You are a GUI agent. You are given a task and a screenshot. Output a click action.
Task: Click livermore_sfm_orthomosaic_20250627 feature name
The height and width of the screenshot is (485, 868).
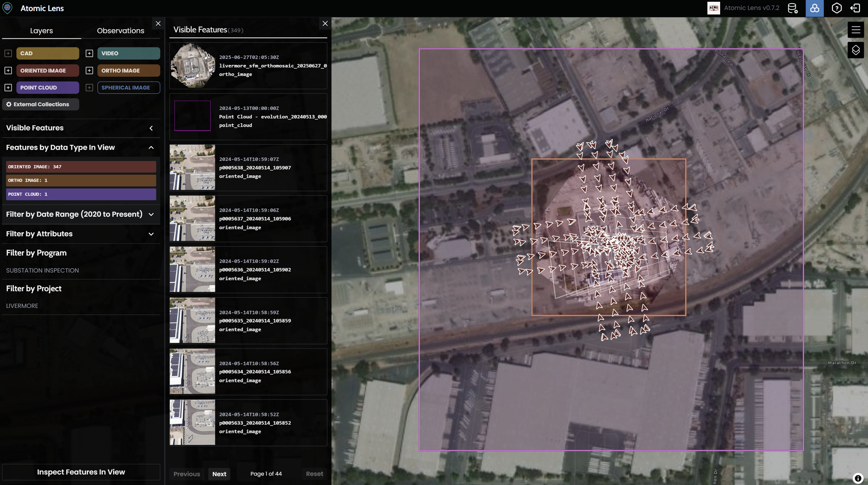coord(273,66)
